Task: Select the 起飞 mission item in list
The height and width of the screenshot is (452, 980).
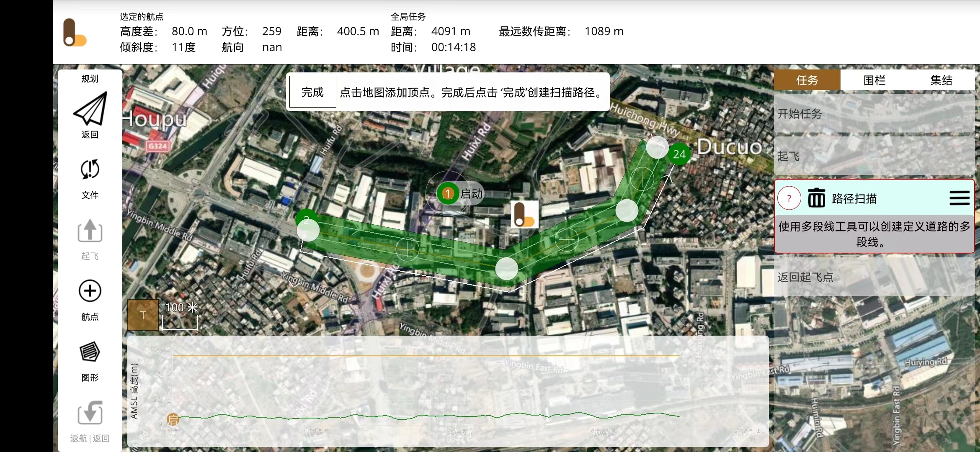Action: click(x=874, y=156)
